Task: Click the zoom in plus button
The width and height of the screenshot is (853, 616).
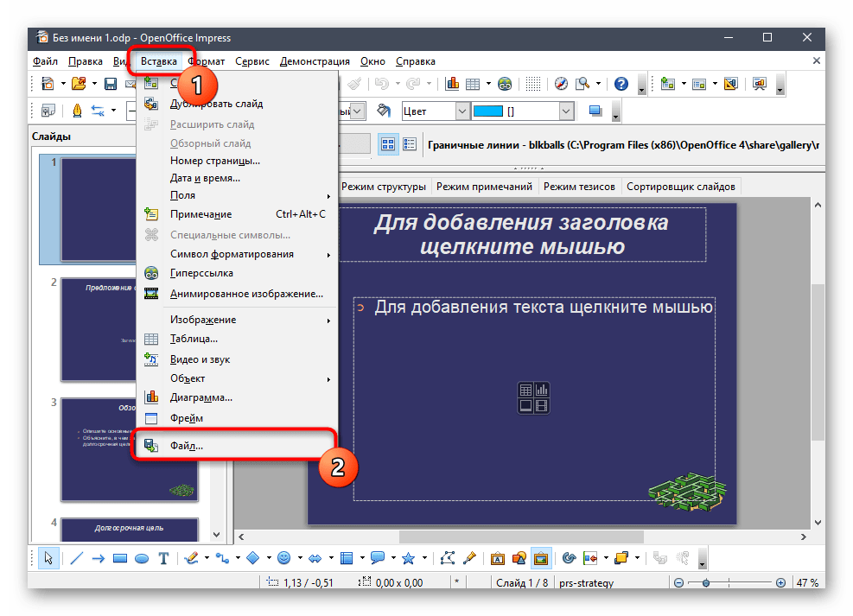Action: pos(780,583)
